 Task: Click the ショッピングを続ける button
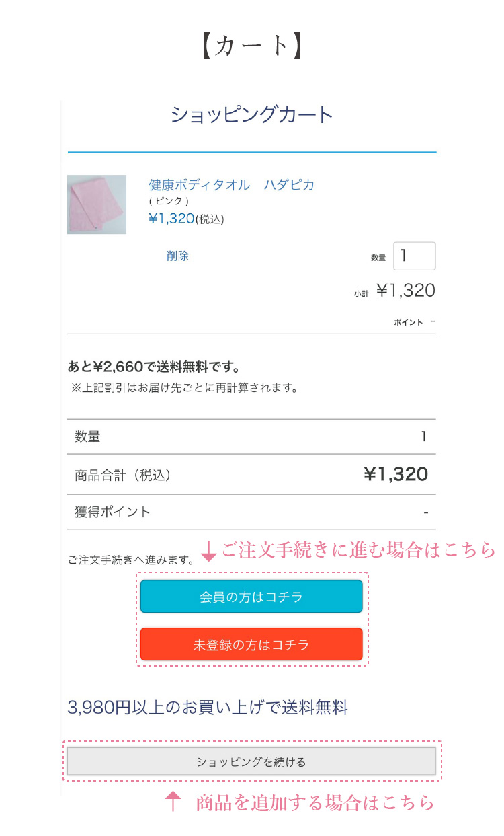[251, 762]
